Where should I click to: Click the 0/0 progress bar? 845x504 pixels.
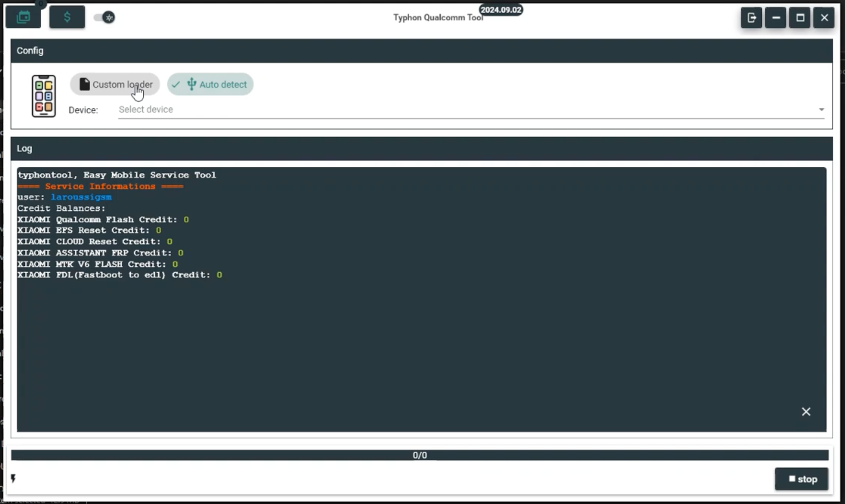click(420, 455)
